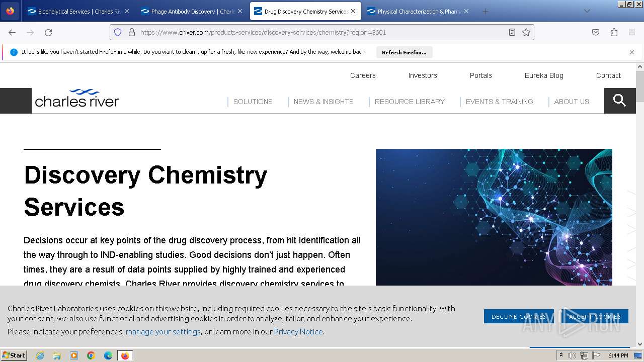
Task: Open the manage your settings link
Action: [x=163, y=331]
